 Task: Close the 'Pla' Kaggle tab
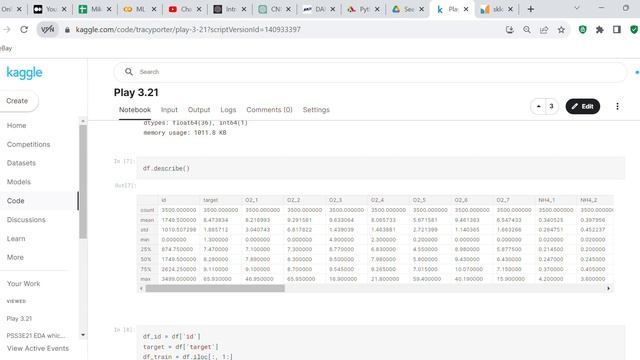pos(466,9)
